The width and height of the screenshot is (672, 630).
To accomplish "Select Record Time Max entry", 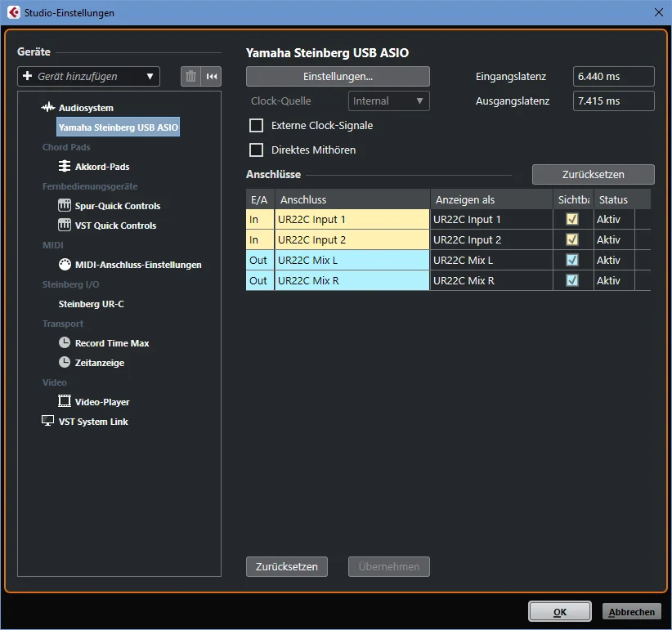I will click(x=112, y=343).
